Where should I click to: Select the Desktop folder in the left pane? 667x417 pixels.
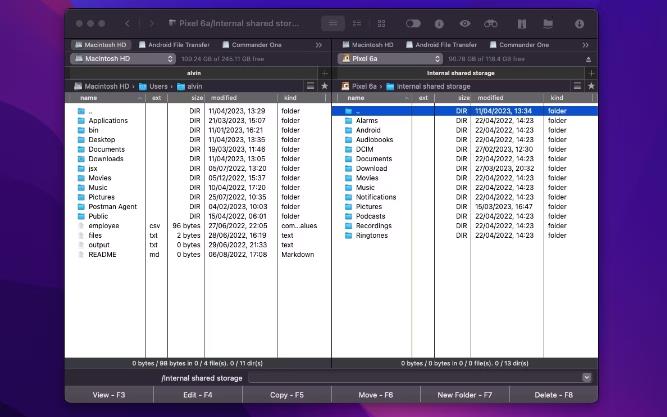(x=198, y=140)
